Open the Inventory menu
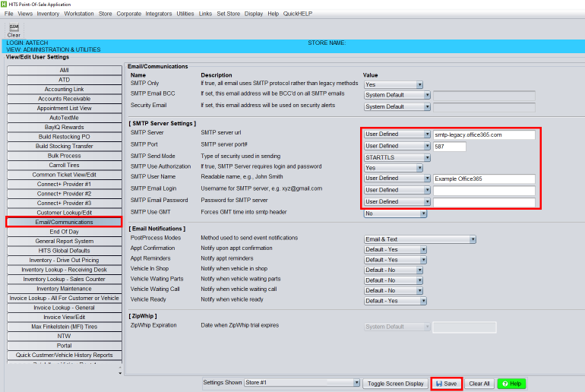 point(48,14)
